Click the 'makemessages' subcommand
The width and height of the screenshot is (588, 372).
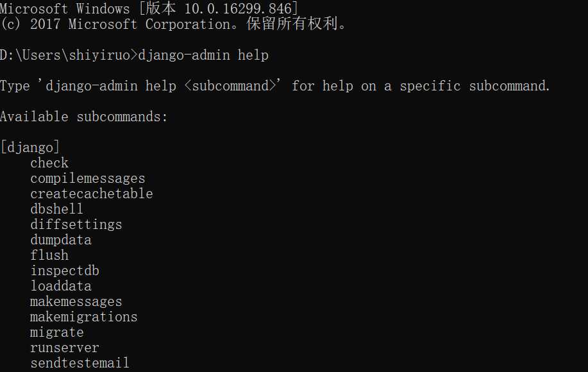pos(76,301)
